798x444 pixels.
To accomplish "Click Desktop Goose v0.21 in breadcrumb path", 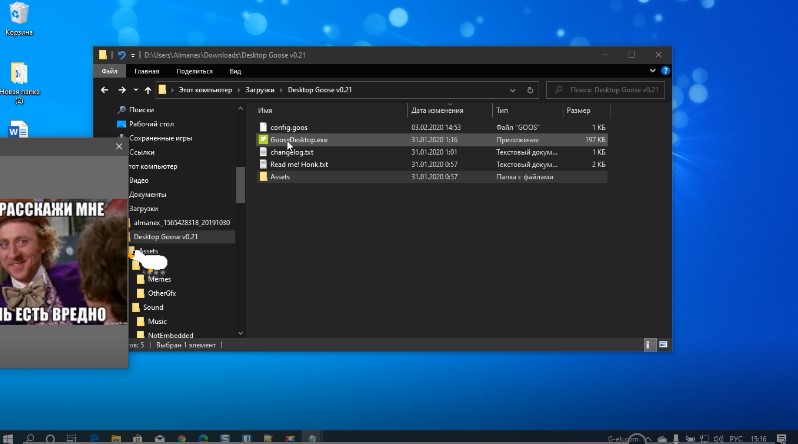I will coord(320,90).
